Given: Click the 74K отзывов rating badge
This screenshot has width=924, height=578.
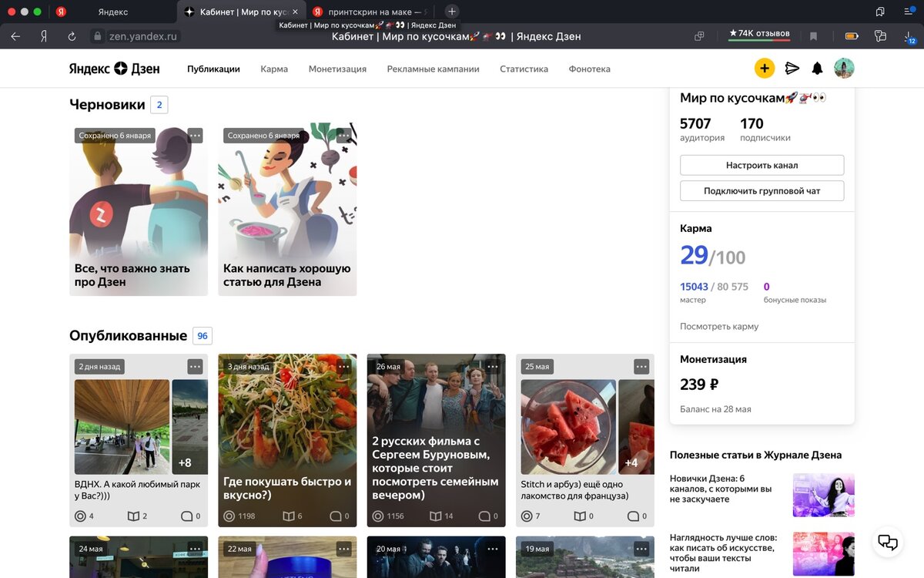Looking at the screenshot, I should 759,35.
